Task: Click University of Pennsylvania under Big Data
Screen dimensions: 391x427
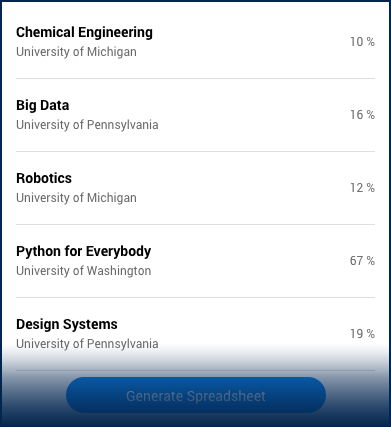Action: 87,125
